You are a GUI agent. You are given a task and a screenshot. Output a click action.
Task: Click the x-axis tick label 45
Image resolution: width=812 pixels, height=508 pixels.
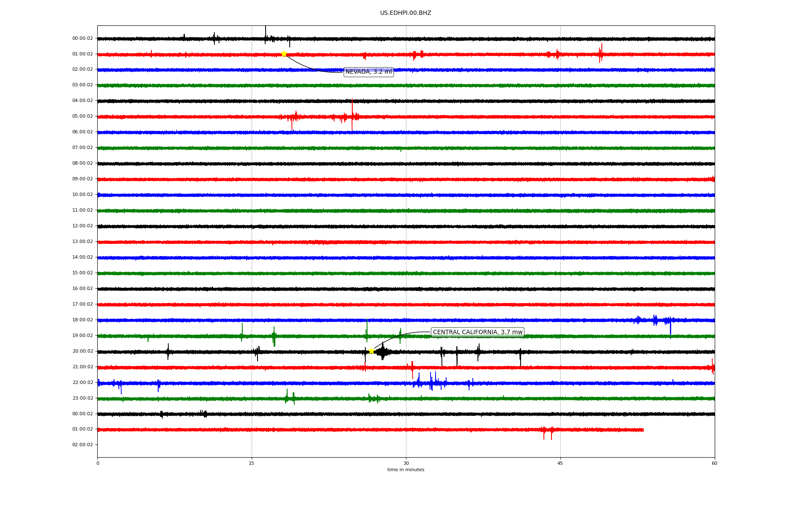click(560, 463)
